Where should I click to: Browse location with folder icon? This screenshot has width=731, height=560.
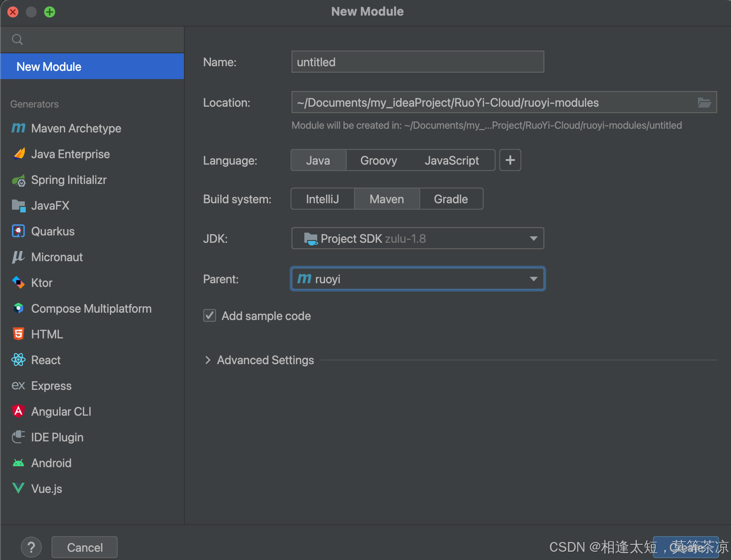coord(704,103)
